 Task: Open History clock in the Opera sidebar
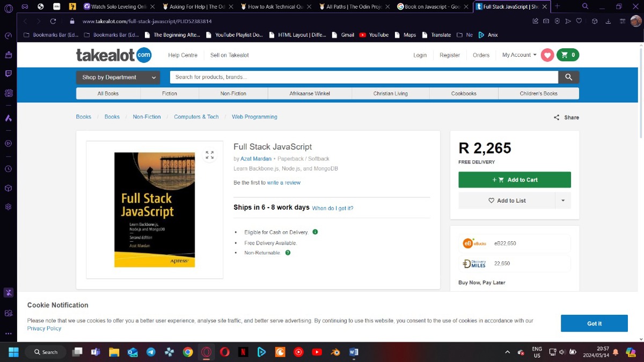tap(8, 169)
